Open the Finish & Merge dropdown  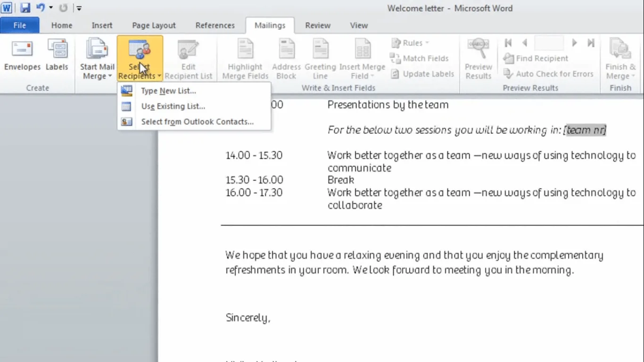click(x=620, y=59)
